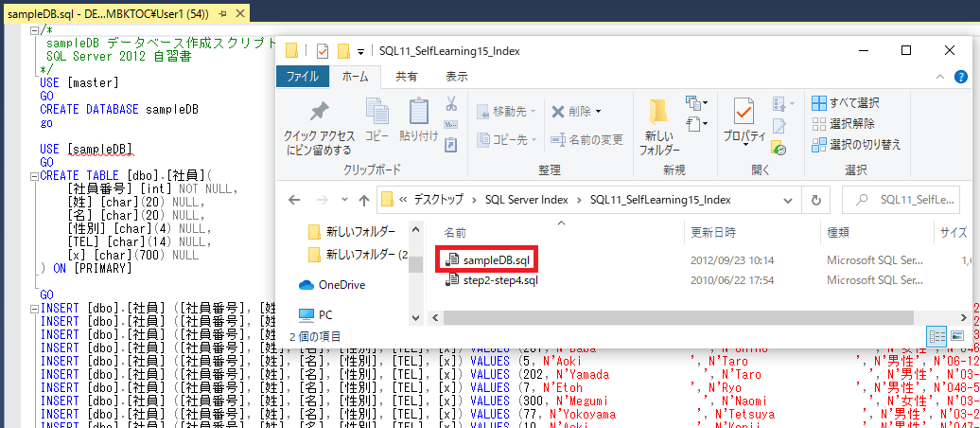
Task: Open Customize Quick Access Toolbar dropdown
Action: click(x=360, y=51)
